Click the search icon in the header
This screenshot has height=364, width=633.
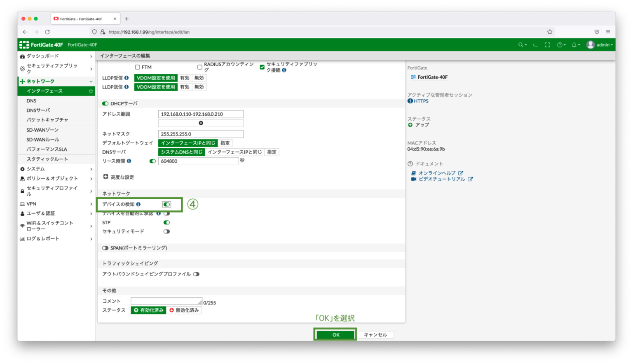[521, 44]
